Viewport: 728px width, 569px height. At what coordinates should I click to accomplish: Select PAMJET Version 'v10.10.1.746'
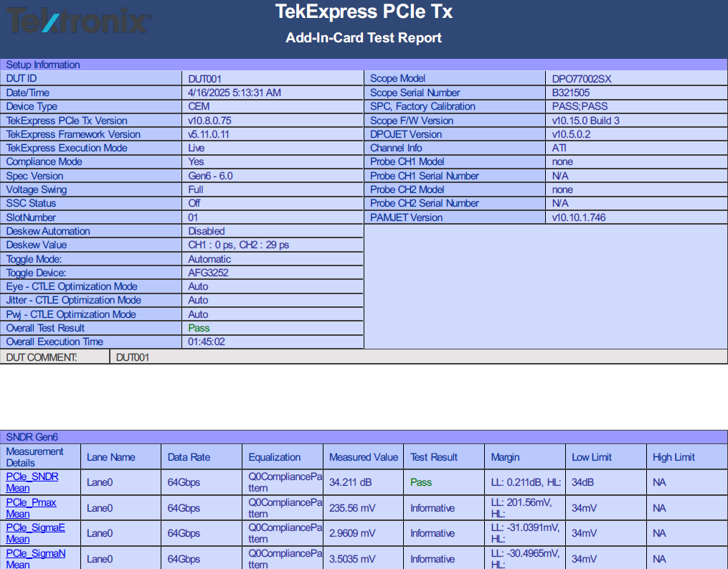pos(579,217)
